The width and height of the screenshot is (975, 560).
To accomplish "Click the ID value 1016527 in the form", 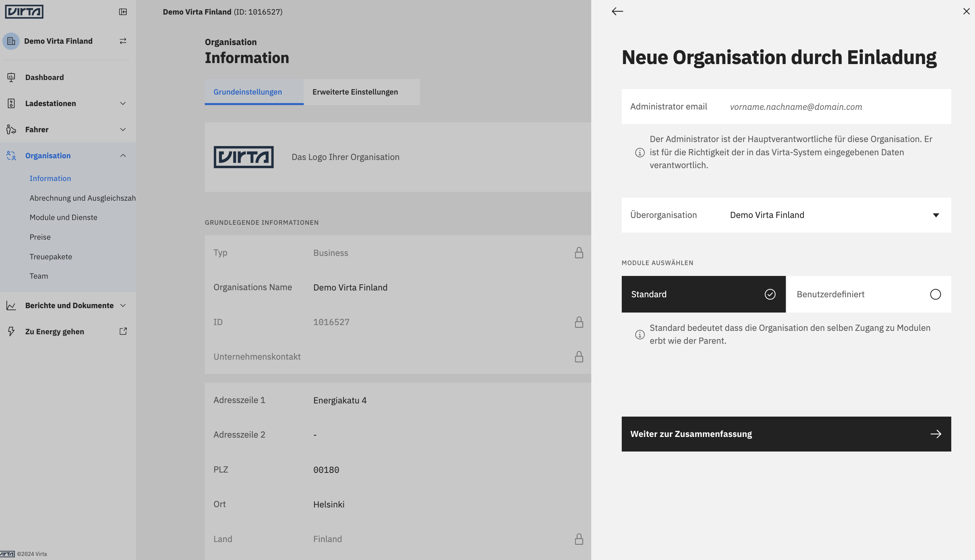I will tap(331, 322).
